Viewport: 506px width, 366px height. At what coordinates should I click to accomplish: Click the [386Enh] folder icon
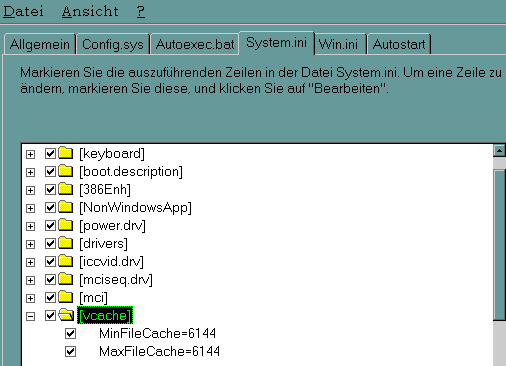click(66, 189)
